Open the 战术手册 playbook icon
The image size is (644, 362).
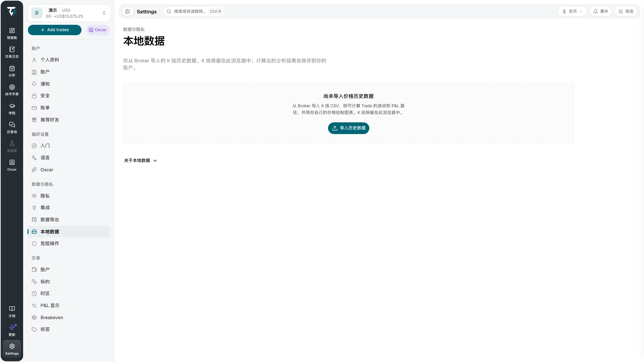(12, 90)
